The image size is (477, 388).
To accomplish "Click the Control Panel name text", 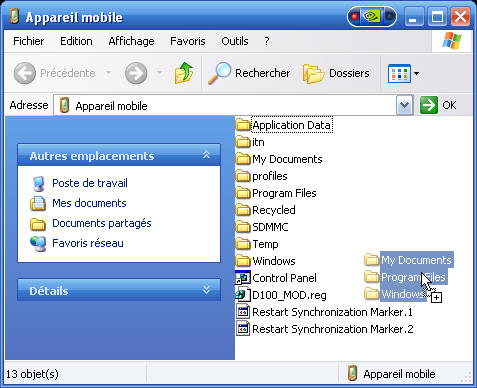I will pyautogui.click(x=284, y=278).
